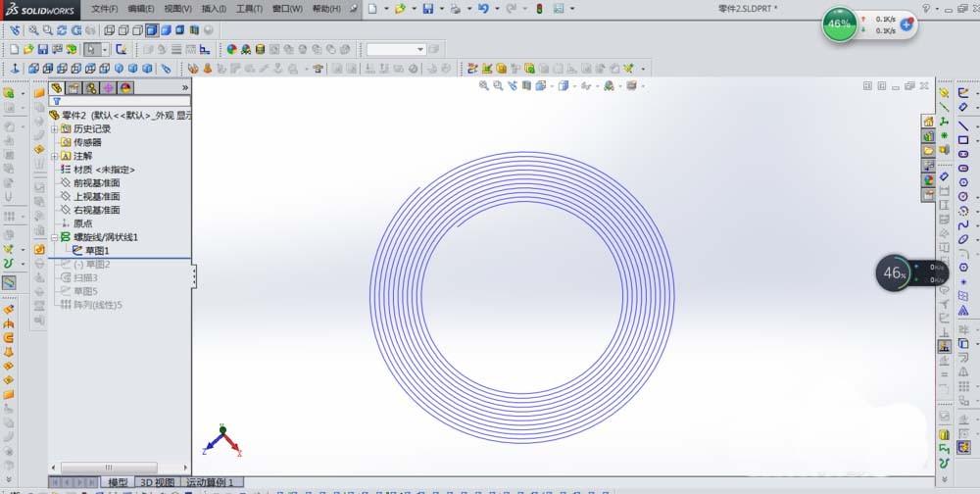Open the Undo history dropdown arrow
This screenshot has width=980, height=494.
point(497,9)
